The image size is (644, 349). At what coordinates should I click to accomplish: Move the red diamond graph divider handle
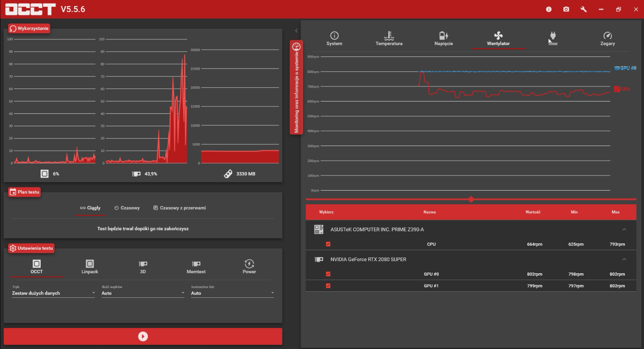click(471, 199)
